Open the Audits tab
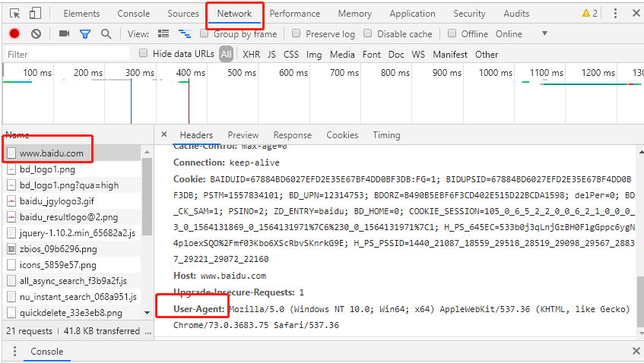This screenshot has height=363, width=644. pos(516,14)
